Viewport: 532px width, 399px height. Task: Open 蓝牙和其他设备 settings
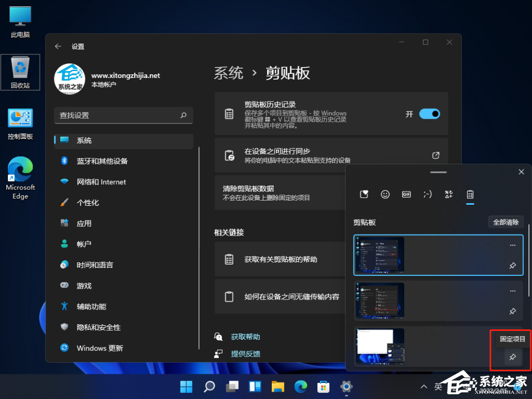tap(124, 161)
